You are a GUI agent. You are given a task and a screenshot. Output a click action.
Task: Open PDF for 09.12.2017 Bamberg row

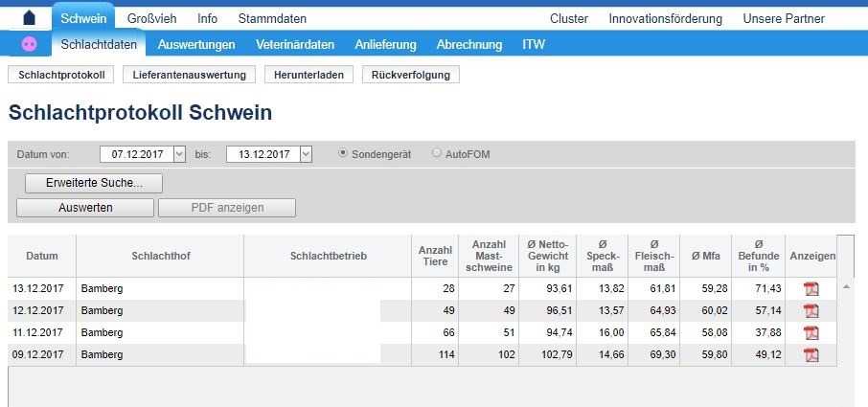[x=811, y=354]
